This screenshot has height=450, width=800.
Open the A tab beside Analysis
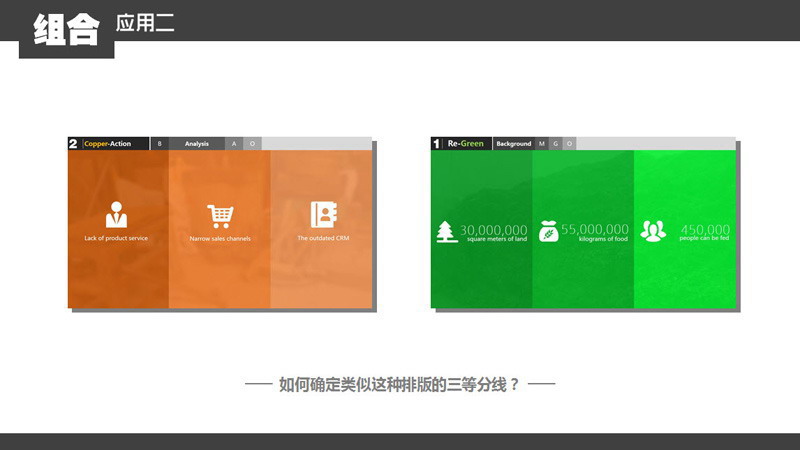click(234, 144)
